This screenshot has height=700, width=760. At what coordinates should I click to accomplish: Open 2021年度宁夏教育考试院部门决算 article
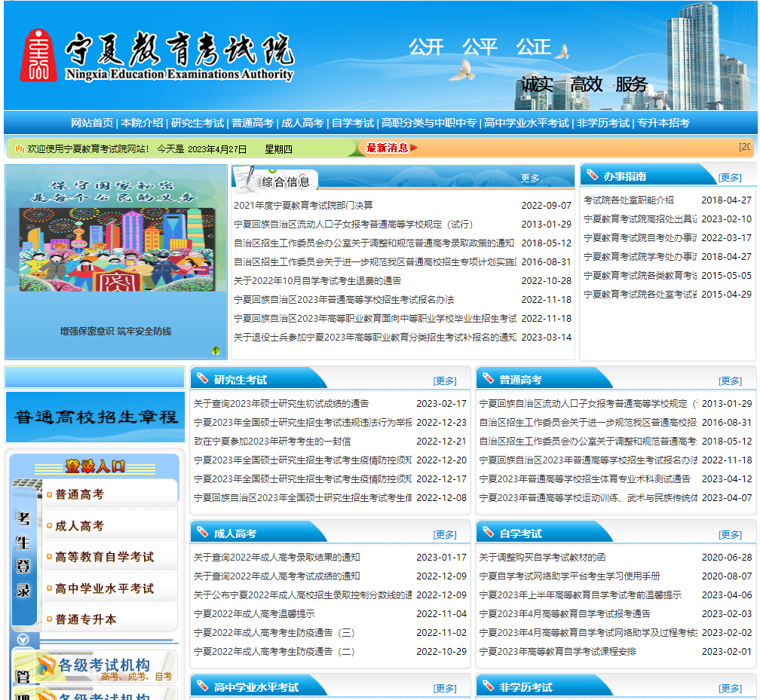[x=303, y=206]
